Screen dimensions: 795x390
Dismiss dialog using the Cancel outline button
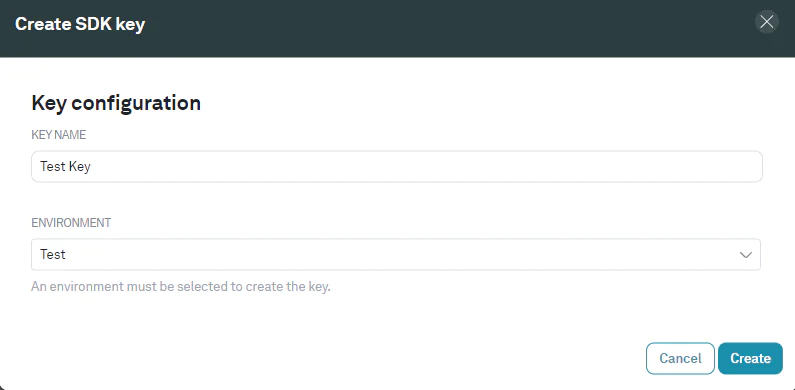coord(680,359)
